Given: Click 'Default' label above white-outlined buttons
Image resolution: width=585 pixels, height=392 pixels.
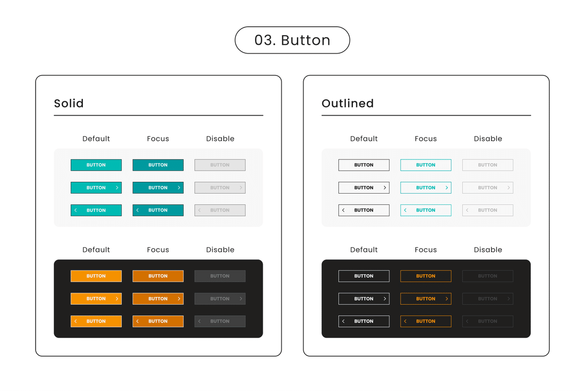Looking at the screenshot, I should tap(364, 250).
